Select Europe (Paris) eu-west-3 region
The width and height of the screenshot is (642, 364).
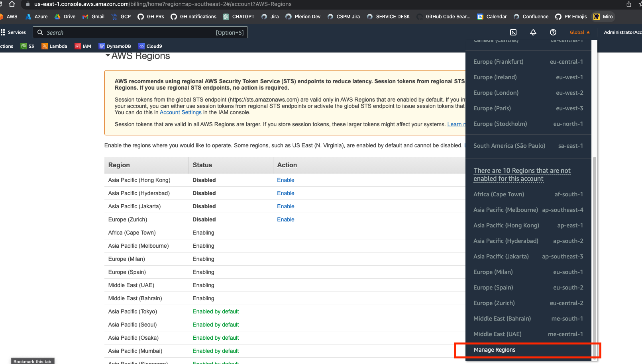(528, 108)
